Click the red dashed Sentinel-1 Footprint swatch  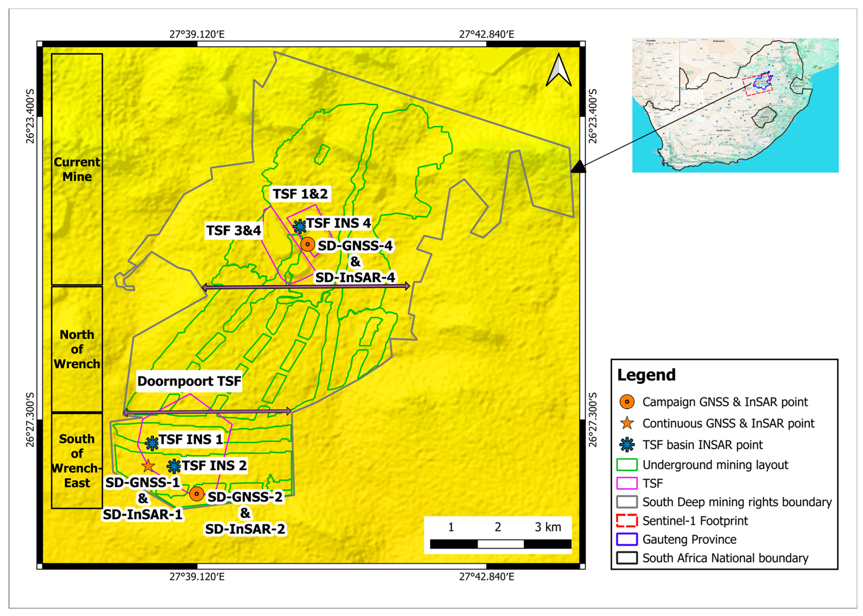click(x=627, y=521)
